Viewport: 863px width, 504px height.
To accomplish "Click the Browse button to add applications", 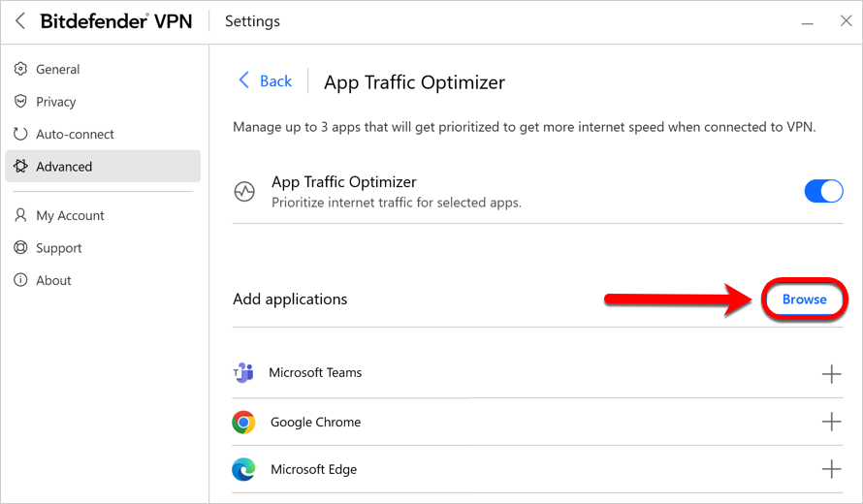I will (804, 299).
